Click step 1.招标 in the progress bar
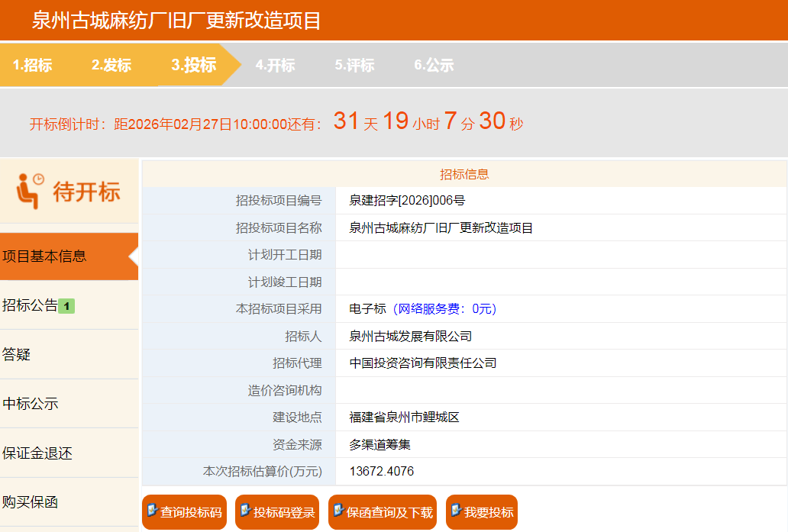The width and height of the screenshot is (788, 532). click(x=33, y=65)
